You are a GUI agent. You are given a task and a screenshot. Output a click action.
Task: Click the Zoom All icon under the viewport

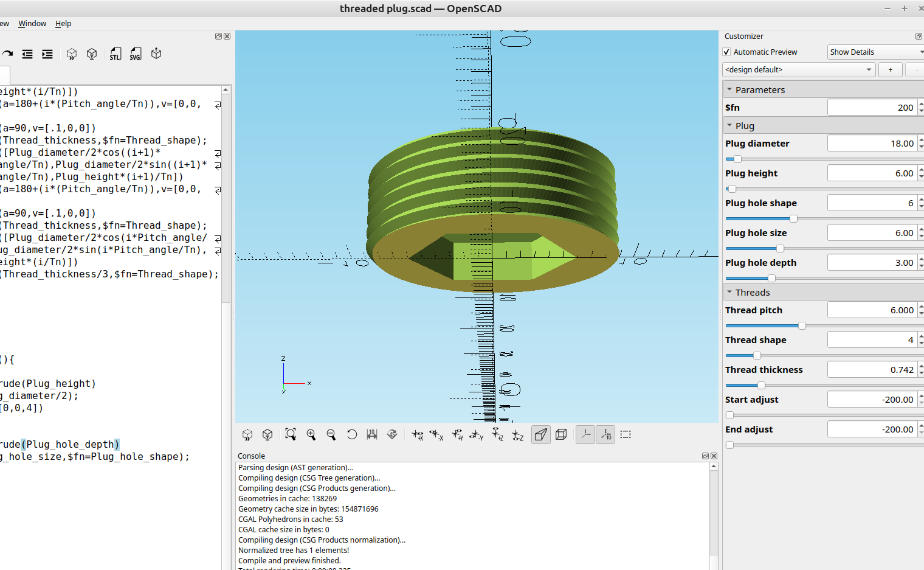tap(290, 434)
